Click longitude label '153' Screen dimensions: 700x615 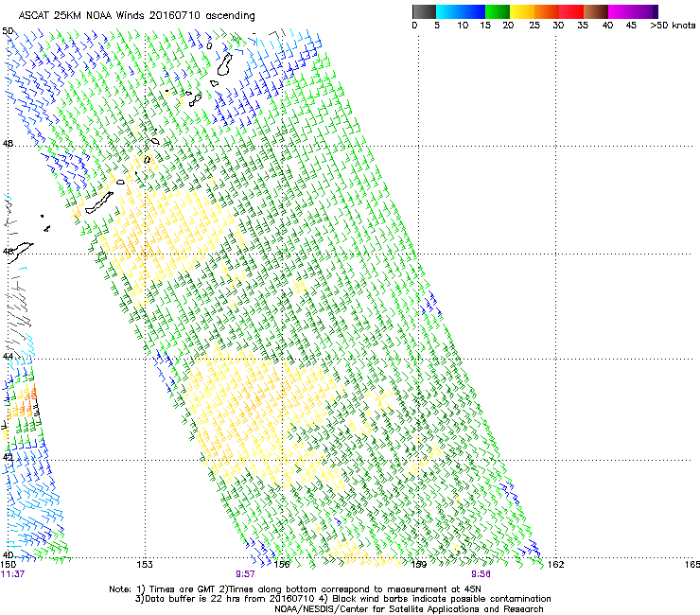point(144,565)
